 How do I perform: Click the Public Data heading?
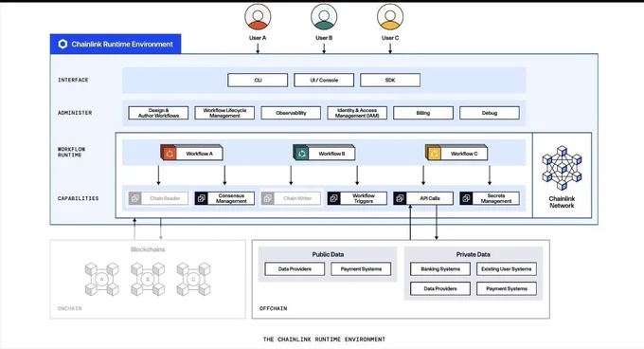coord(328,254)
